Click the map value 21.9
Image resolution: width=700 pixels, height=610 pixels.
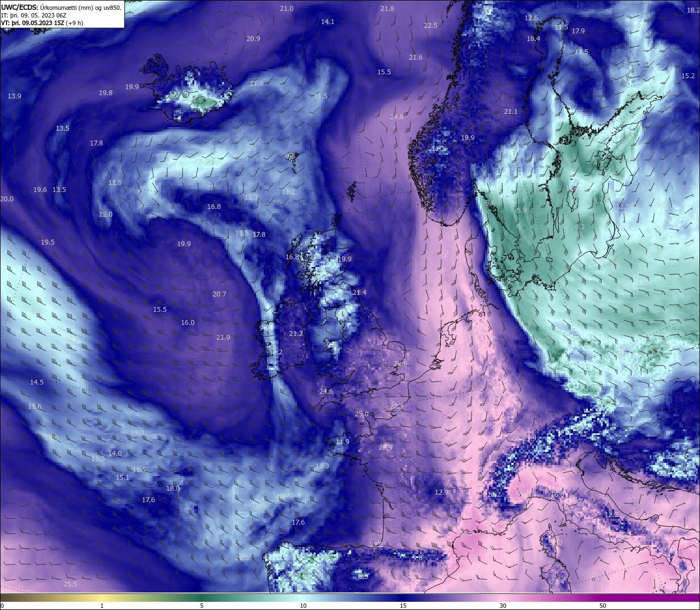(223, 338)
